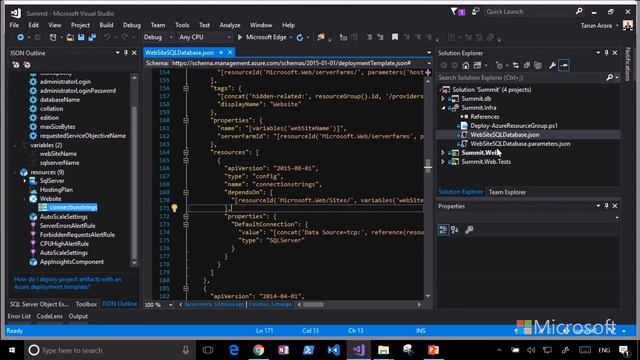Open the Debug configuration dropdown
Image resolution: width=640 pixels, height=360 pixels.
171,37
